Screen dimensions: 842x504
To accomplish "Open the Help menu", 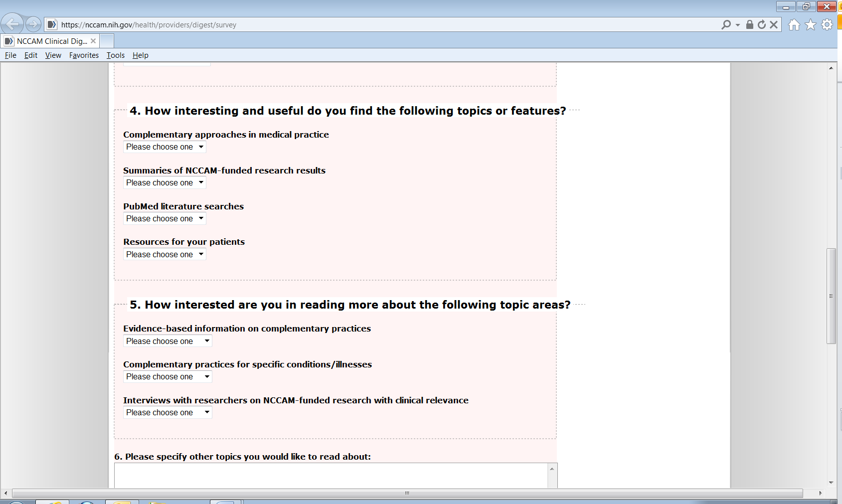I will click(141, 55).
